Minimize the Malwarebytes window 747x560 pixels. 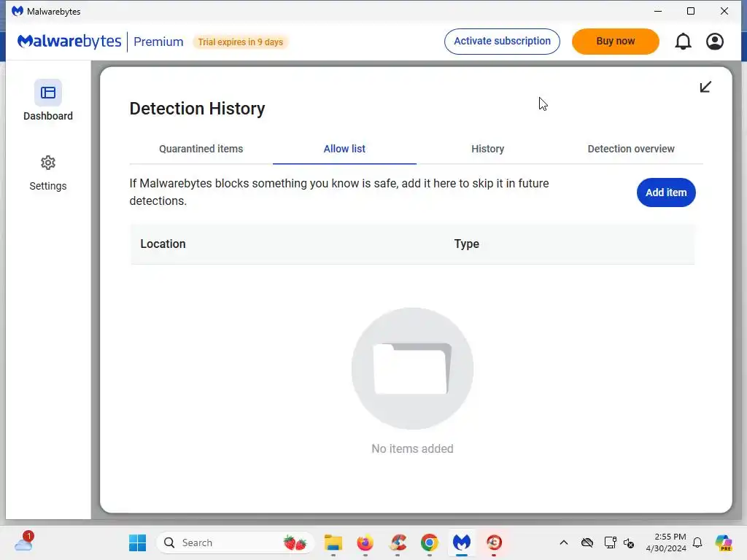point(658,11)
